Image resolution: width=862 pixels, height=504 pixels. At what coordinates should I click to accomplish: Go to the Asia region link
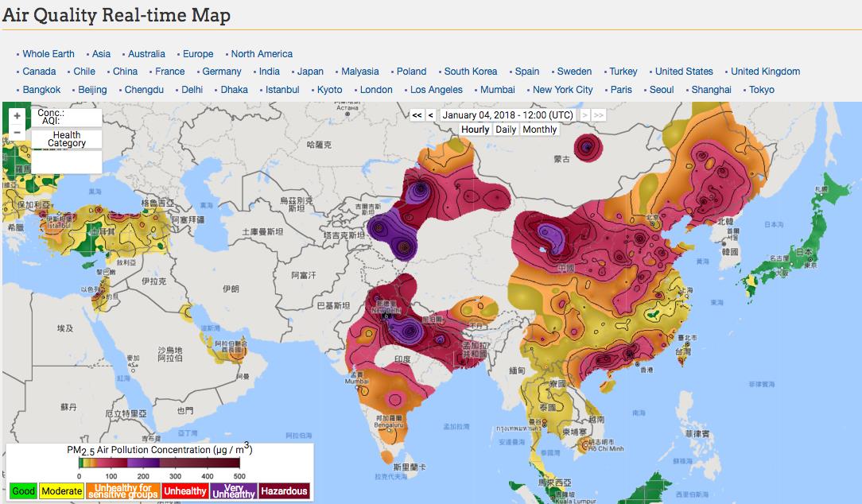[101, 54]
